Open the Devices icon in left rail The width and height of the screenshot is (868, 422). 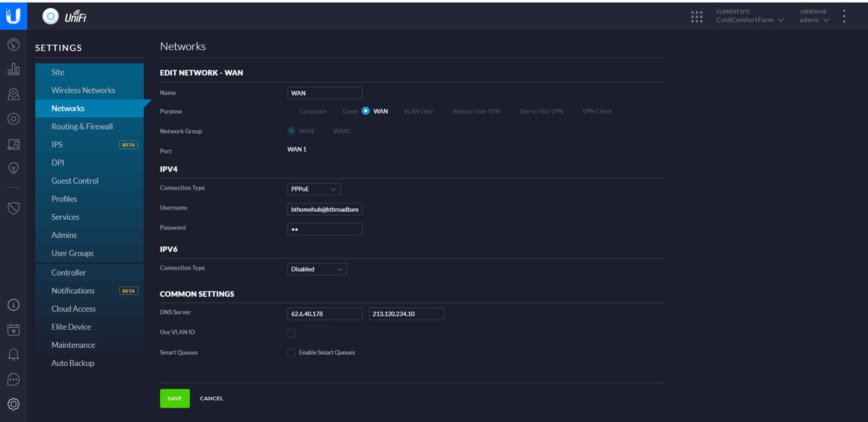[x=14, y=145]
